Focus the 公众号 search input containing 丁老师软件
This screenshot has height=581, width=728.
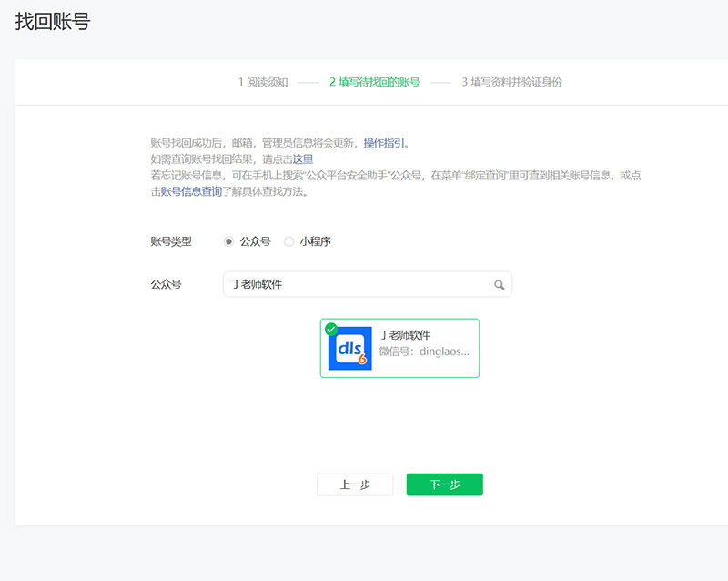pyautogui.click(x=355, y=284)
